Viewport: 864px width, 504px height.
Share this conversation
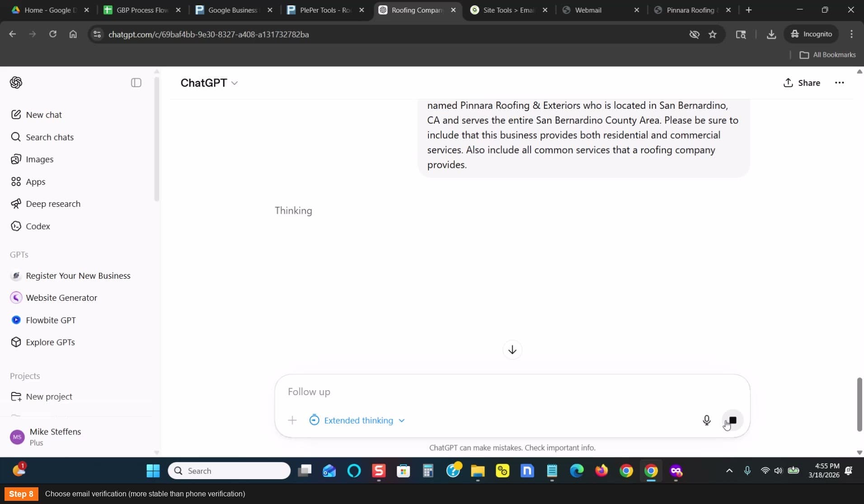click(x=802, y=83)
